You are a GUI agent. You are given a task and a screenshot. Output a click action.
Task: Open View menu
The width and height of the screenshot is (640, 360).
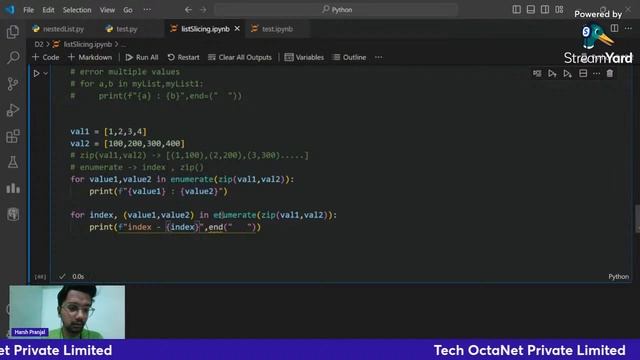107,10
